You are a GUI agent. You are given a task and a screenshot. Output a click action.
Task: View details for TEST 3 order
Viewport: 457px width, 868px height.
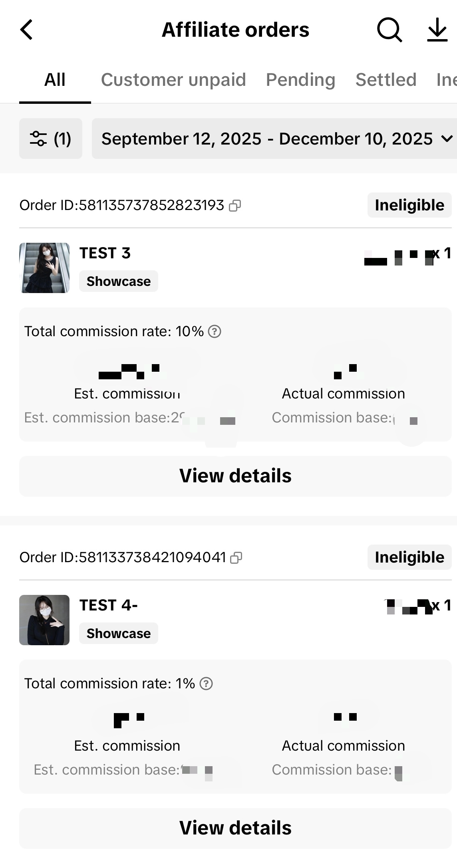235,476
